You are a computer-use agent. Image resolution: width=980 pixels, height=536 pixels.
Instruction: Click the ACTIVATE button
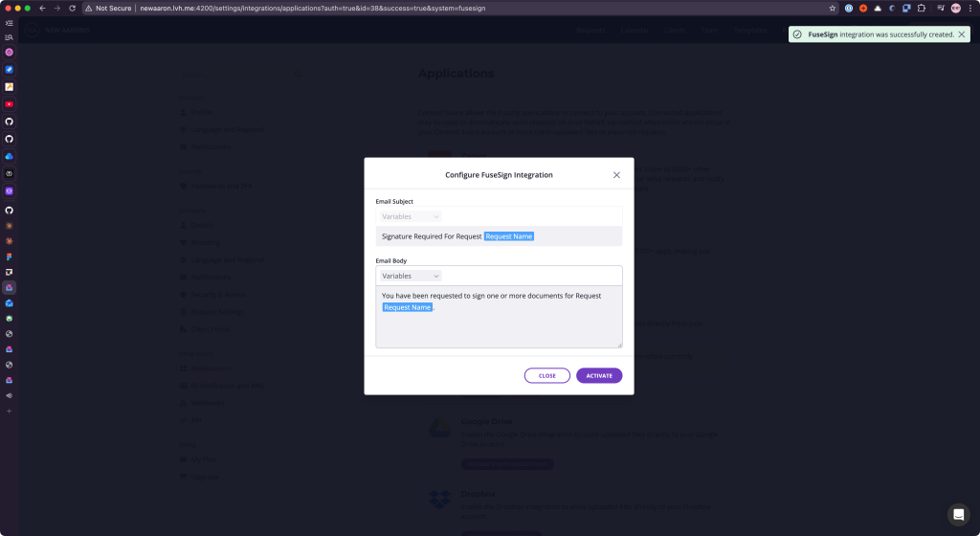click(x=599, y=375)
